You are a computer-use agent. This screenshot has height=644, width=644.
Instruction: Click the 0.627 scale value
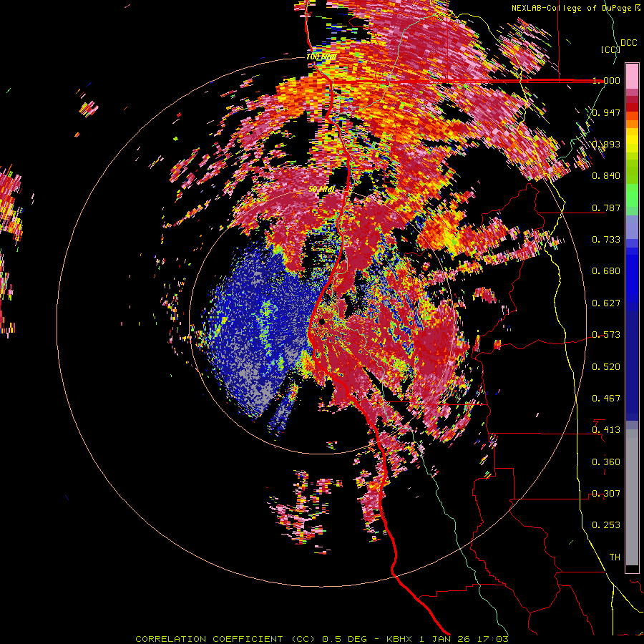(606, 303)
